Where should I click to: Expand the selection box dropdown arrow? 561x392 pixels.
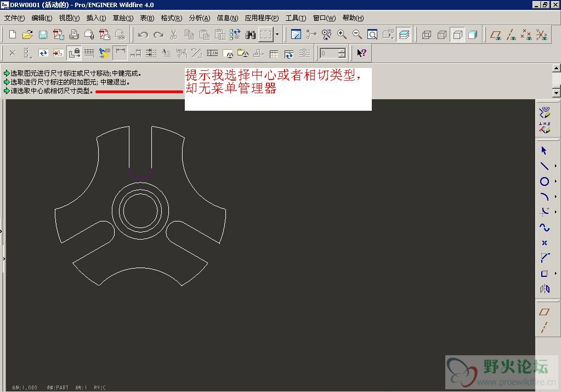point(277,35)
